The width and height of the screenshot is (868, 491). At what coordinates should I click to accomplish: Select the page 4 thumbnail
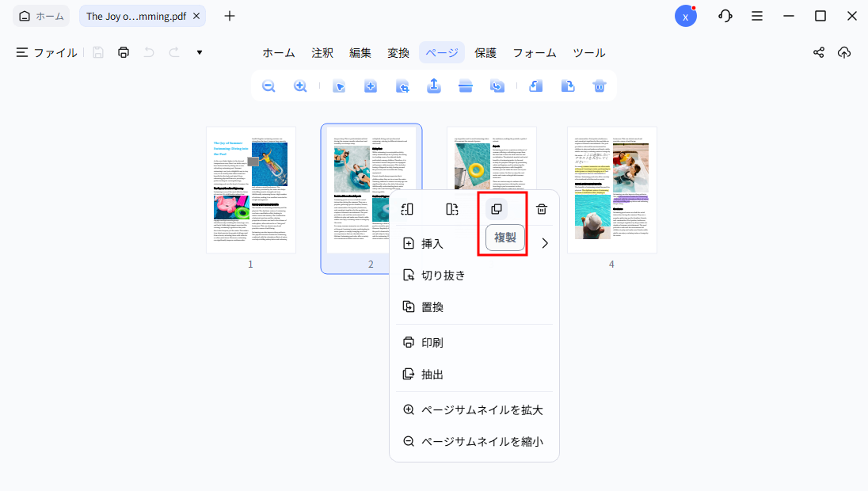click(x=611, y=190)
